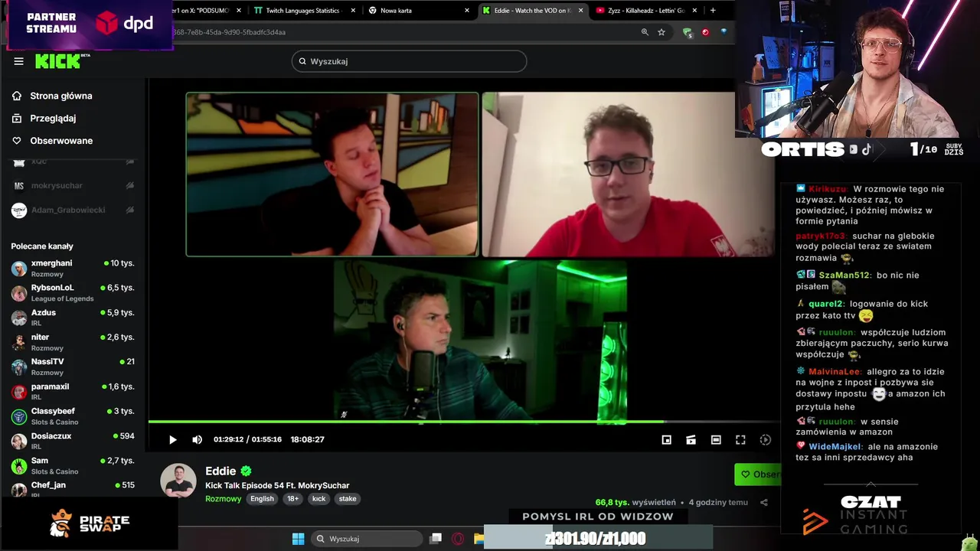
Task: Click the Przeglądaj browse icon
Action: 17,118
